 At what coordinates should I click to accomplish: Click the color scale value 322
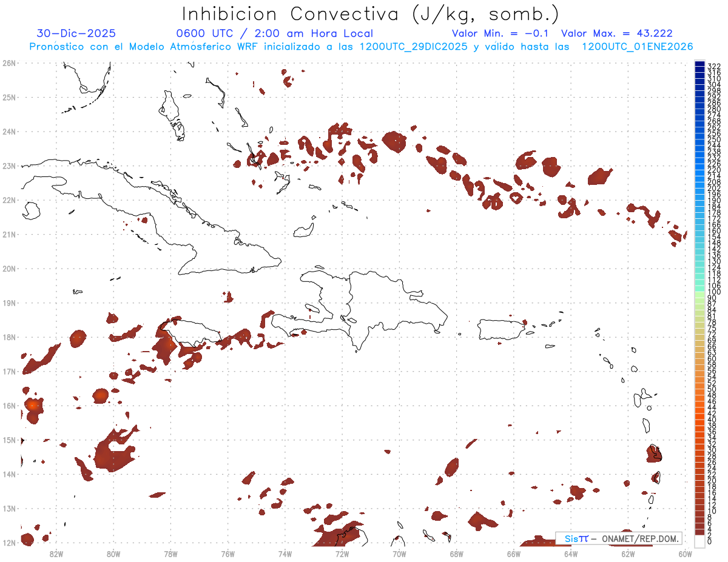(x=714, y=65)
